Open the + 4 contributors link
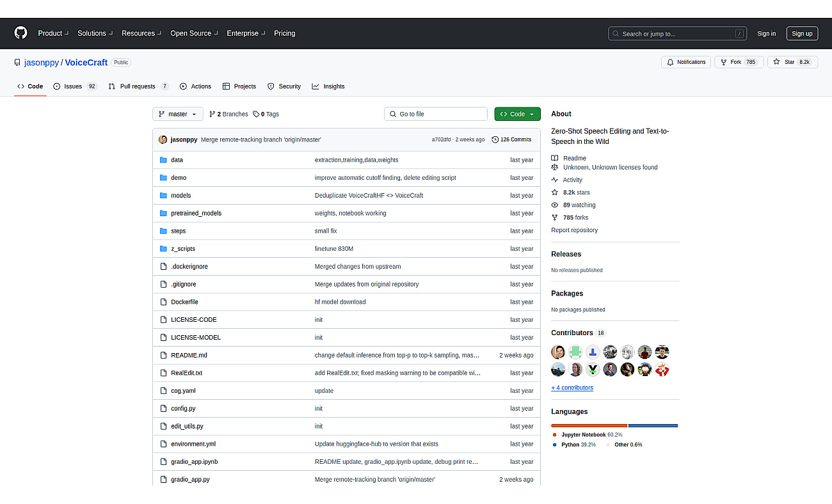This screenshot has height=504, width=832. pos(572,388)
